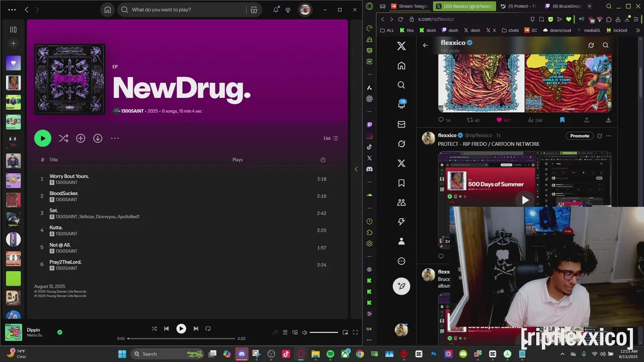Toggle download for NewDrug. EP

point(98,138)
